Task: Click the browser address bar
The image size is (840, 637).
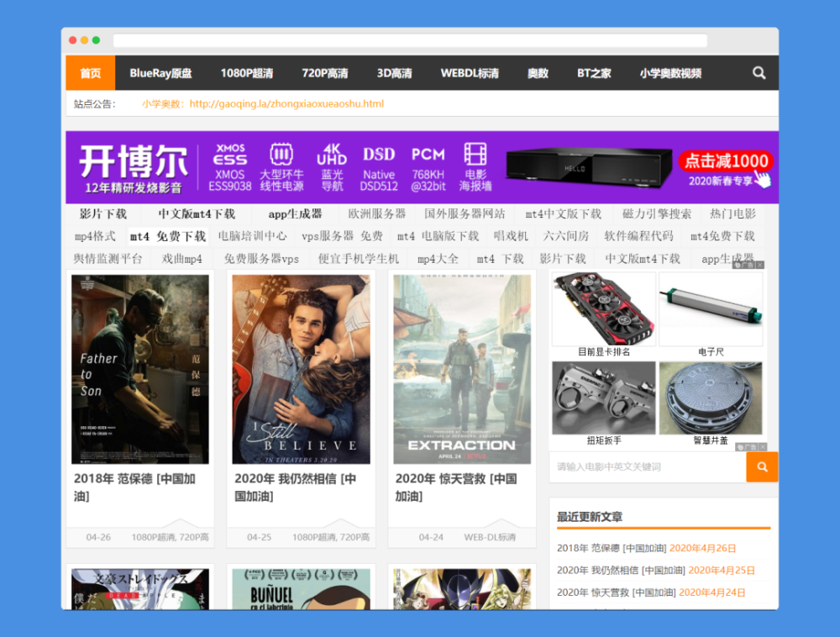Action: [410, 40]
